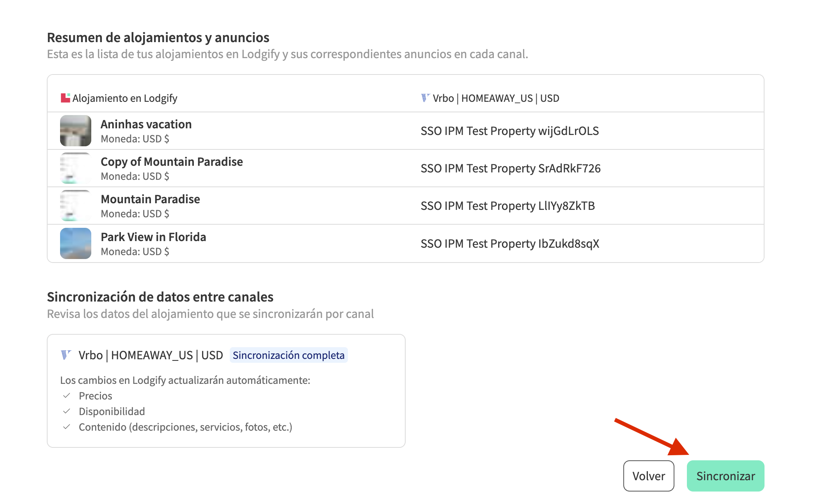Click the Vrbo logo in sync card
816x504 pixels.
click(x=66, y=355)
